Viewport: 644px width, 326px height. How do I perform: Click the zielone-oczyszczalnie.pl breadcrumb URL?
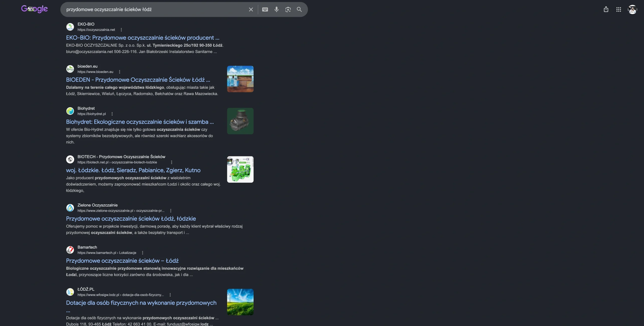pyautogui.click(x=121, y=211)
